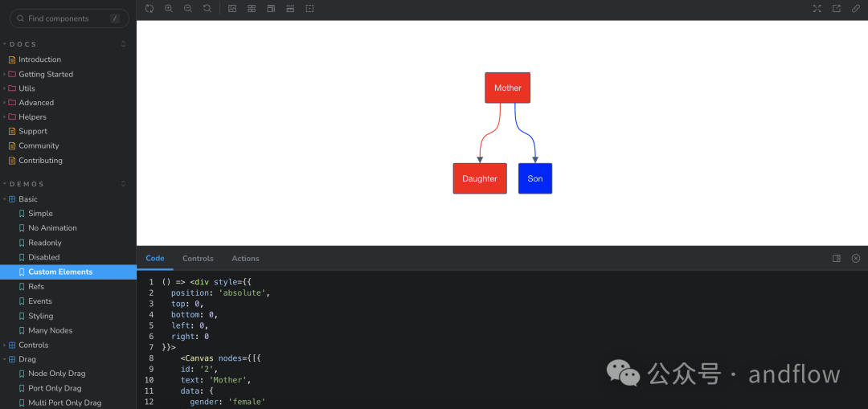Open the viewport size selector

coord(271,9)
